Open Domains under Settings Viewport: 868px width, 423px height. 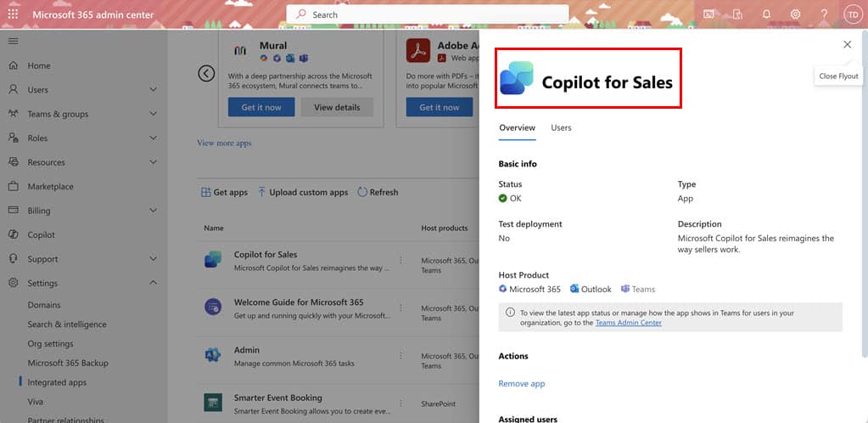point(44,305)
